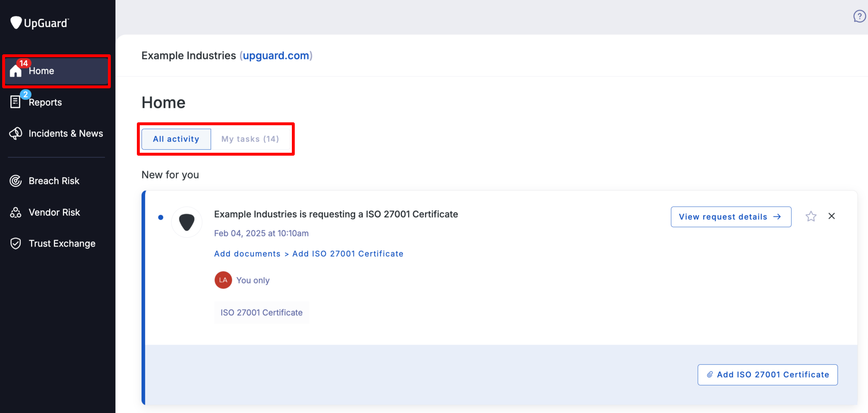The height and width of the screenshot is (413, 868).
Task: Click the Vendor Risk nodes icon
Action: point(16,212)
